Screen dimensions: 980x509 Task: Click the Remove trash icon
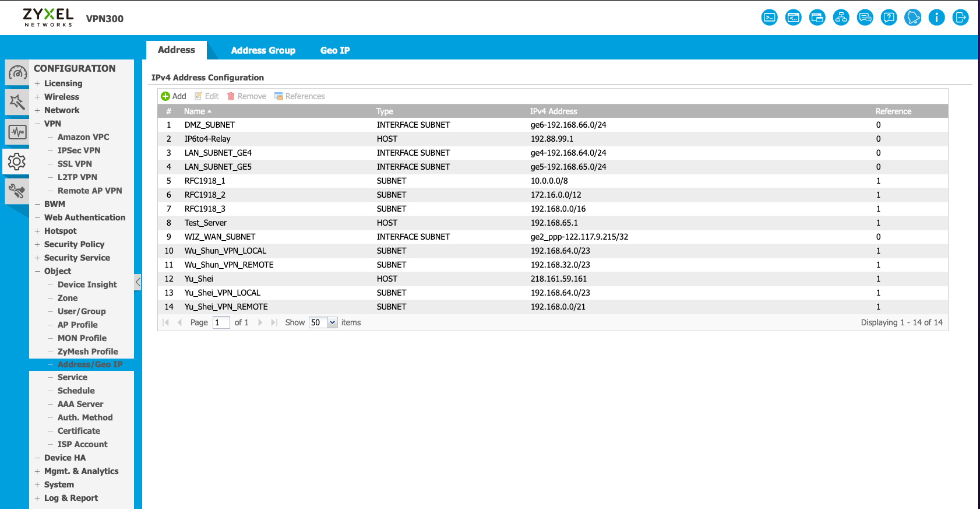point(231,96)
